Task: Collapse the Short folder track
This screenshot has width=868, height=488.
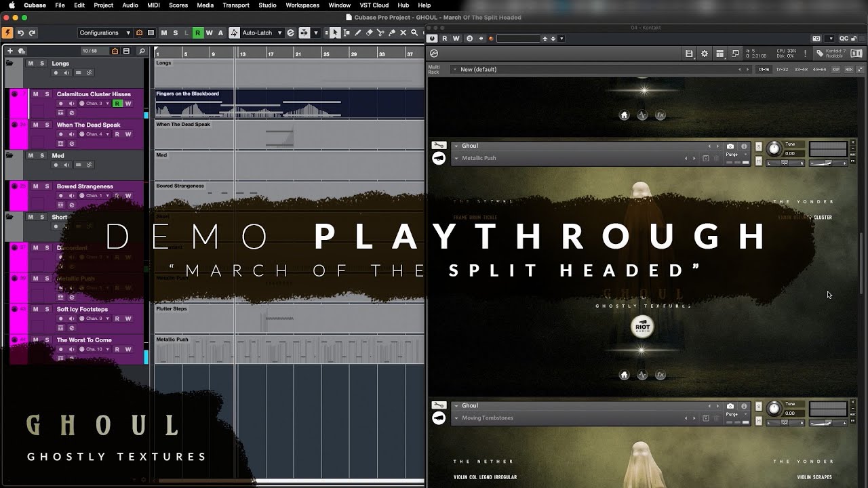Action: (9, 217)
